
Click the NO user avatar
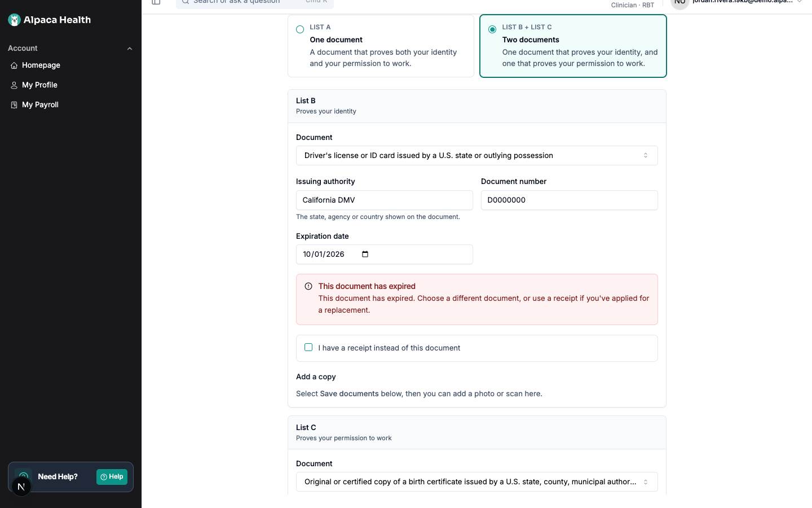pyautogui.click(x=680, y=2)
